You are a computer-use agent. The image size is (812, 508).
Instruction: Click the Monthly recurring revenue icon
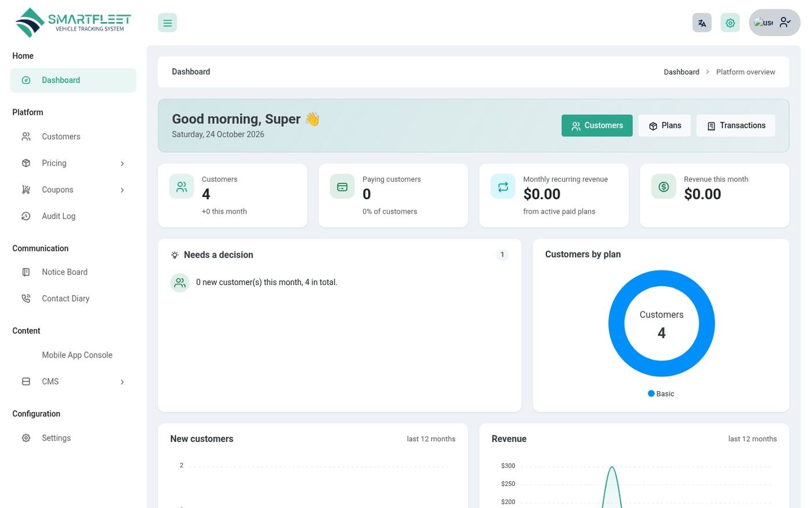click(x=503, y=186)
